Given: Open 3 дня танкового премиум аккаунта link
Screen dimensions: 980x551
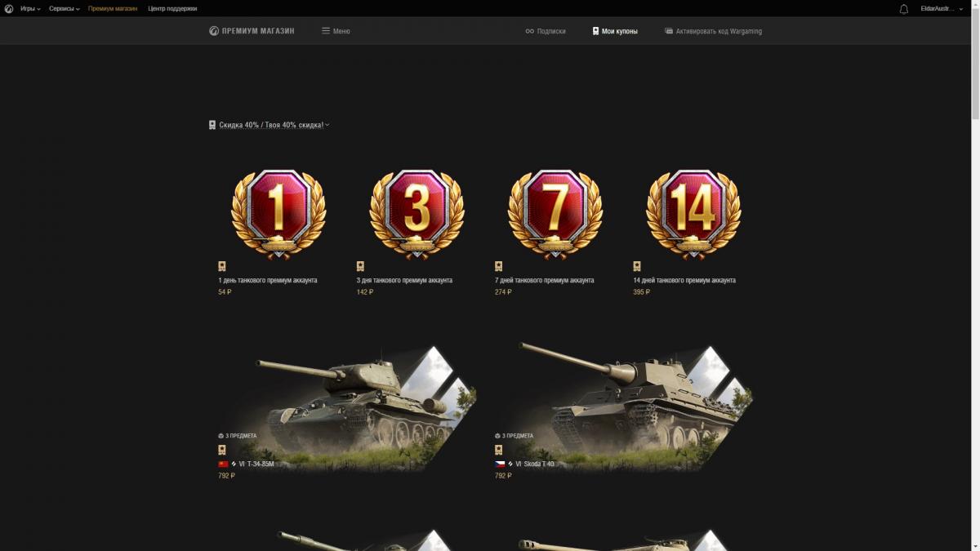Looking at the screenshot, I should [x=404, y=280].
